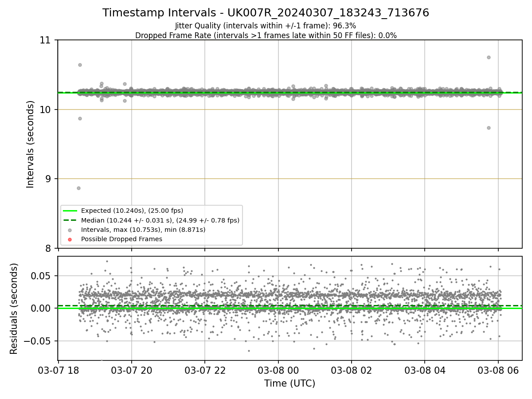Click the minimum interval outlier point near 8.87 seconds
The image size is (532, 399).
78,188
